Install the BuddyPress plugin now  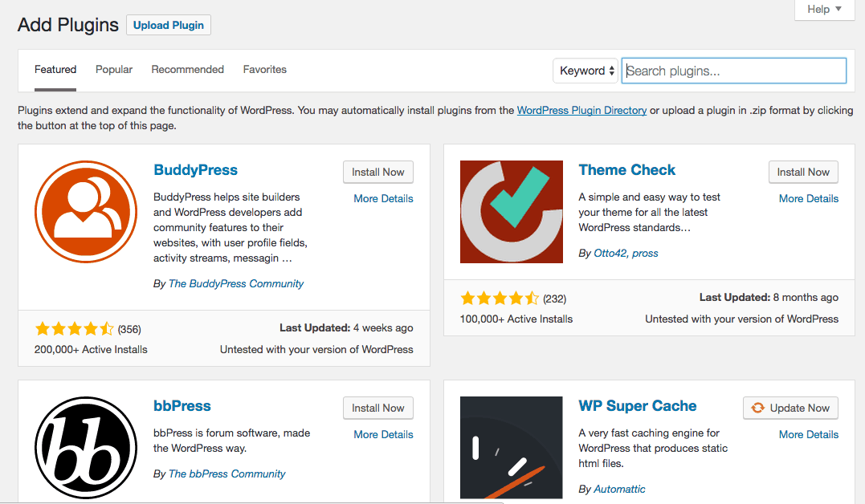pyautogui.click(x=378, y=172)
